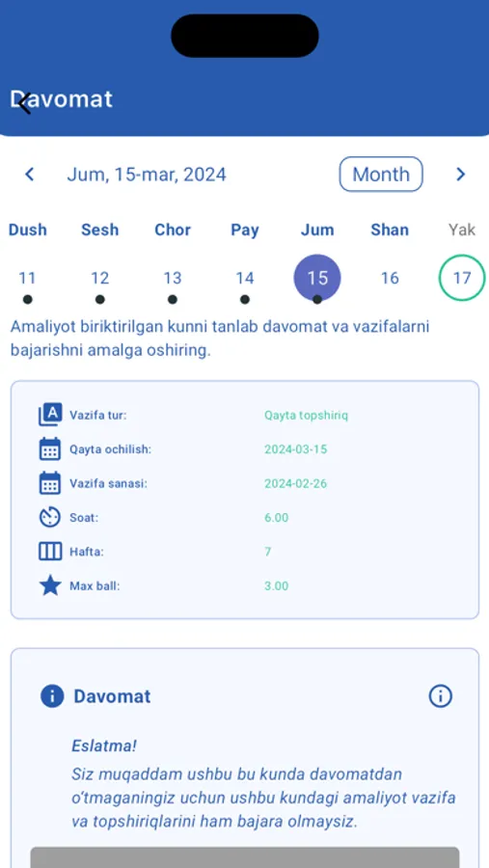The image size is (489, 868).
Task: Select day 12 in the week strip
Action: point(99,278)
